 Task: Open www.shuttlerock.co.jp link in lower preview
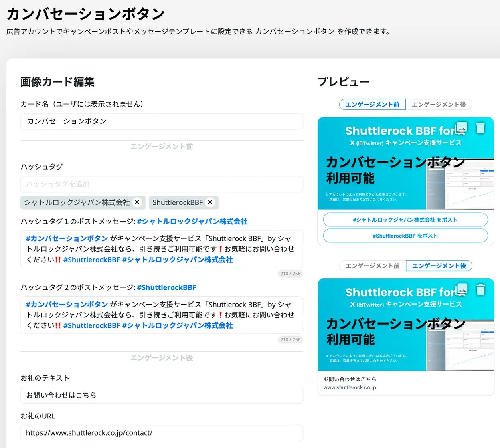click(350, 387)
